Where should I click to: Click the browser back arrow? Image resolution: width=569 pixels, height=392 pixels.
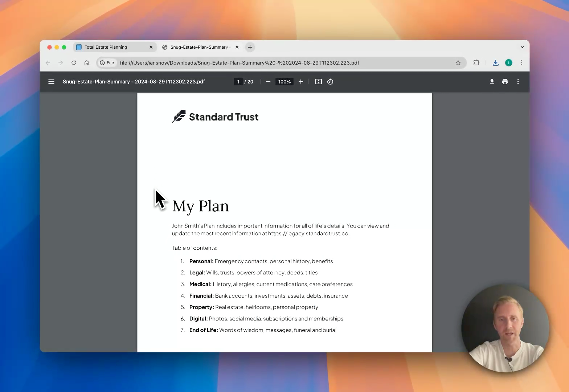coord(48,63)
